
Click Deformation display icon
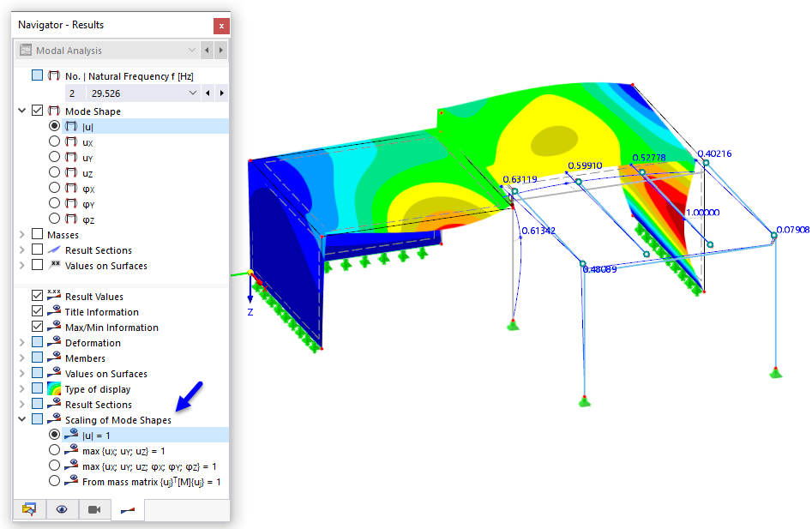coord(54,341)
